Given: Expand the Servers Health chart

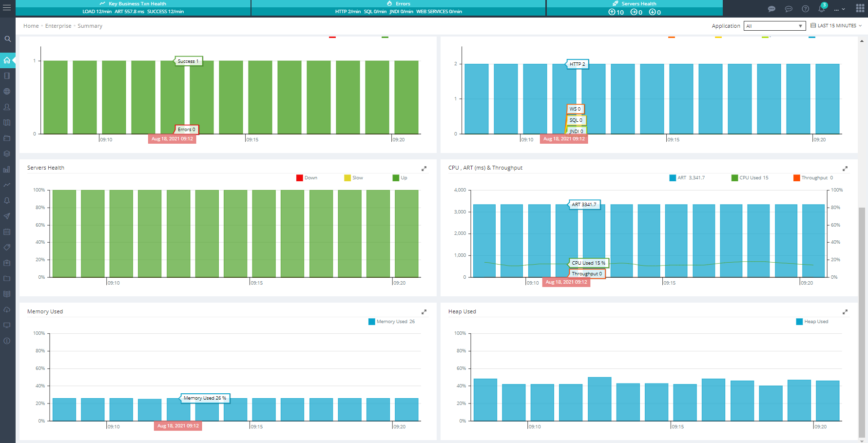Looking at the screenshot, I should 424,169.
